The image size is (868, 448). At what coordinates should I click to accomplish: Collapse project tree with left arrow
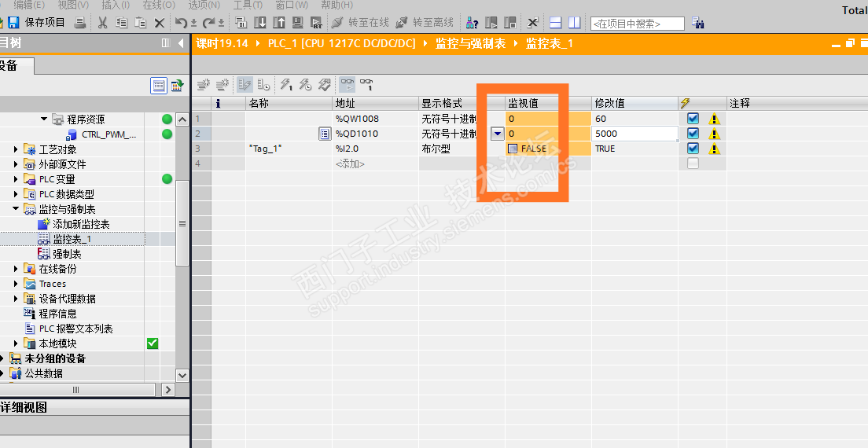[181, 43]
